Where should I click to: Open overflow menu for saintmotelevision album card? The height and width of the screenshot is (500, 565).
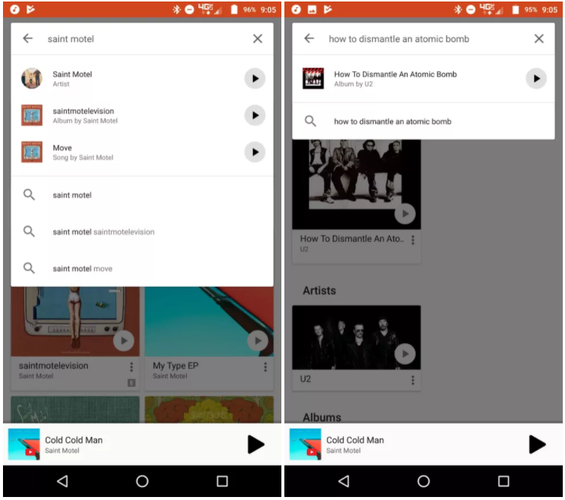(131, 367)
